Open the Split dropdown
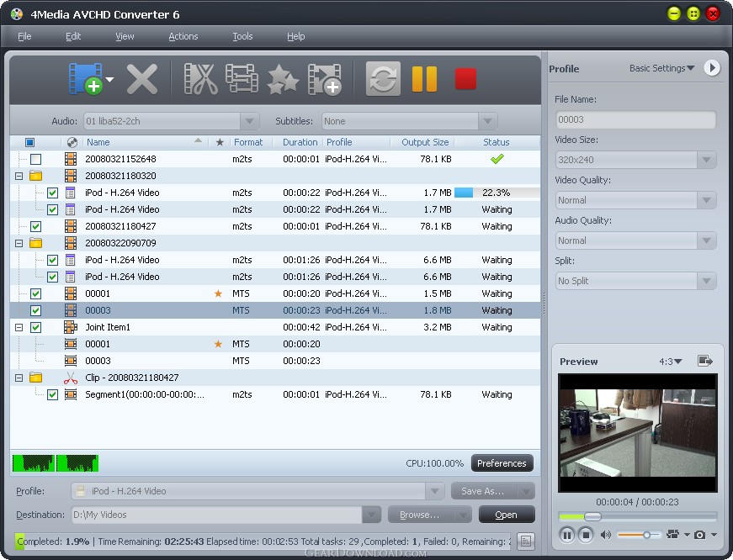This screenshot has height=560, width=733. click(706, 281)
